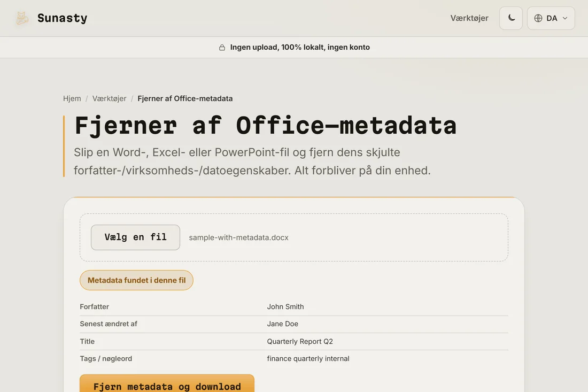Click the file drop zone area

[x=293, y=237]
